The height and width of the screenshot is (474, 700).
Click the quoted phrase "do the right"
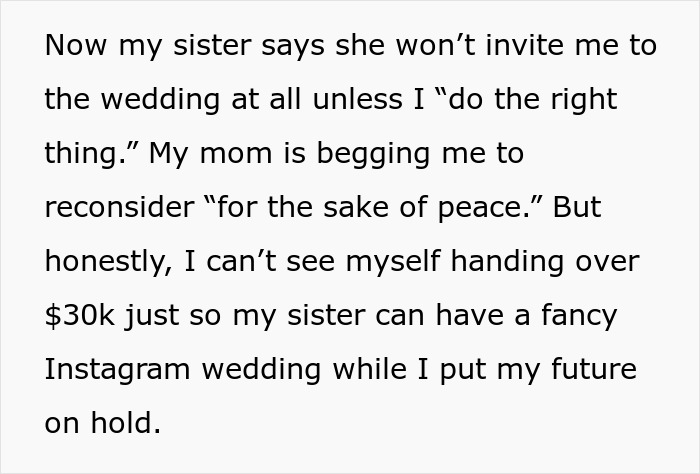click(x=536, y=100)
